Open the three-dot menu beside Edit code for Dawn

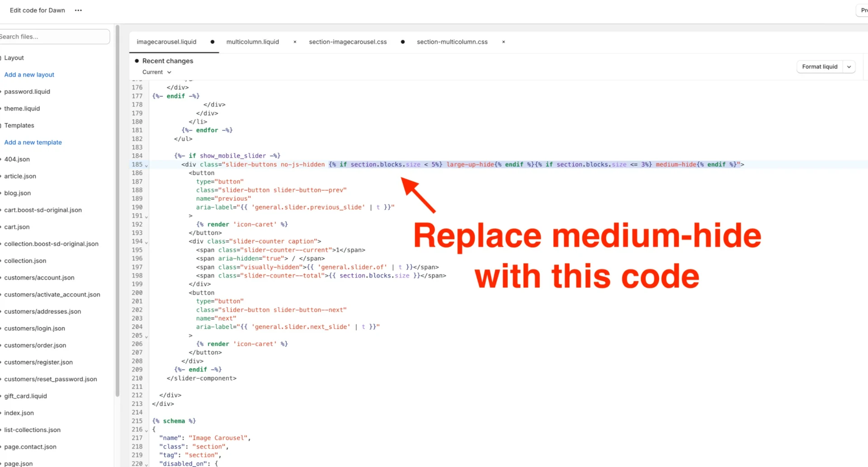(78, 10)
